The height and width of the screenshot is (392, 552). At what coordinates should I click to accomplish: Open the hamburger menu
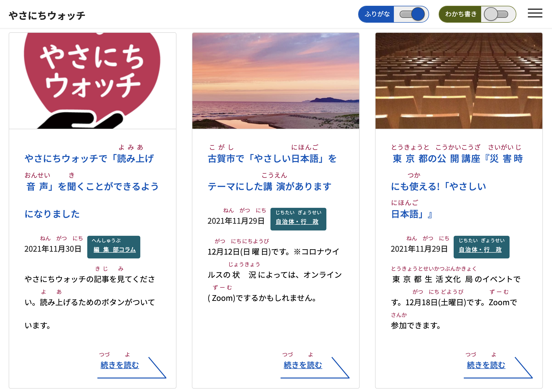535,13
